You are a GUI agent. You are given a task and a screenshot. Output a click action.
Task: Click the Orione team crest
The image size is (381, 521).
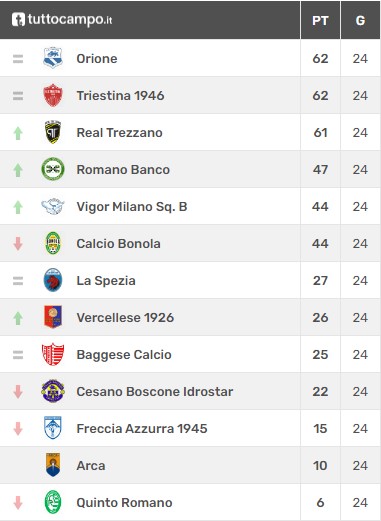(x=53, y=58)
